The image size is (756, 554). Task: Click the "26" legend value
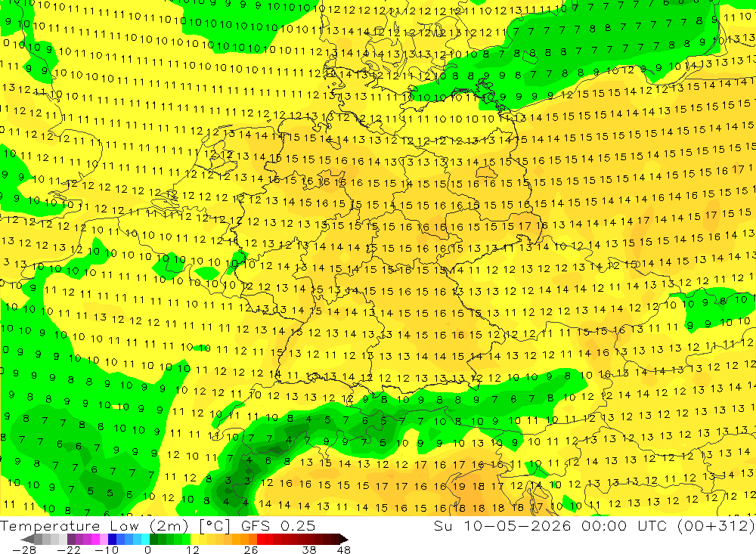tap(251, 550)
